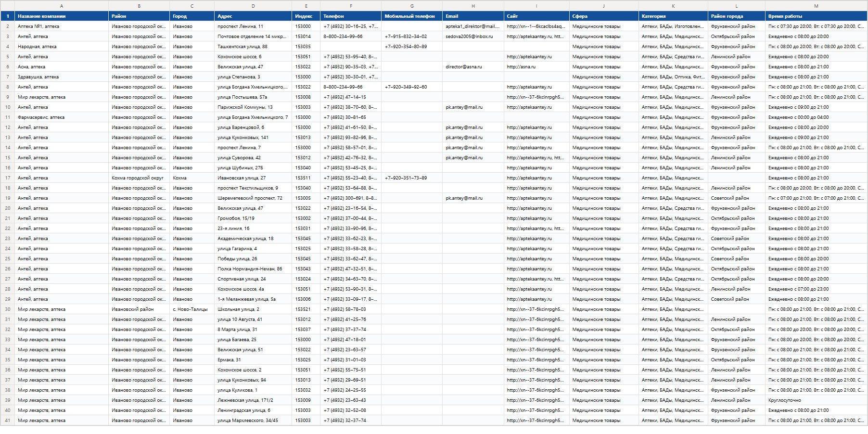
Task: Select column G by its letter header
Action: [x=412, y=6]
